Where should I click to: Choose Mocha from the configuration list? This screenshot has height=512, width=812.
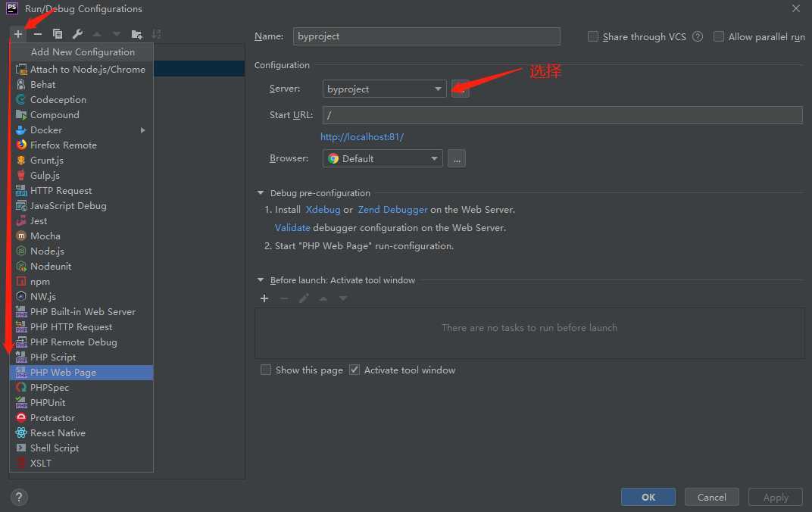click(x=81, y=236)
